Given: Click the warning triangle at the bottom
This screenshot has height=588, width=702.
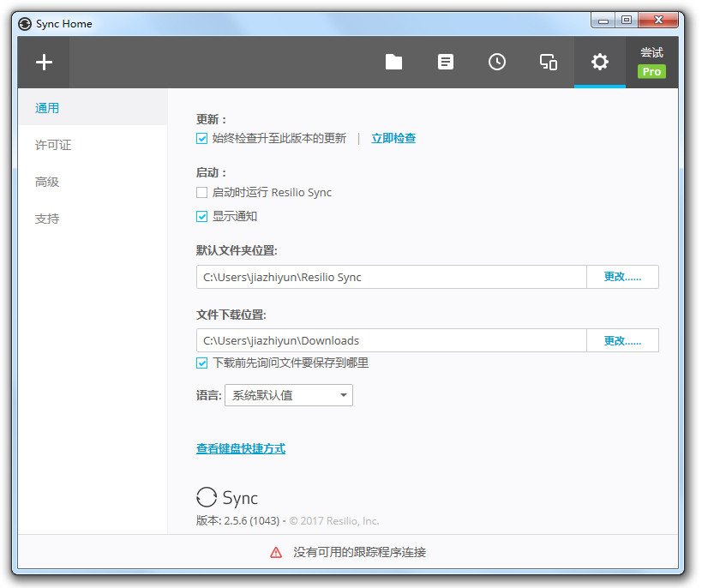Looking at the screenshot, I should point(275,552).
